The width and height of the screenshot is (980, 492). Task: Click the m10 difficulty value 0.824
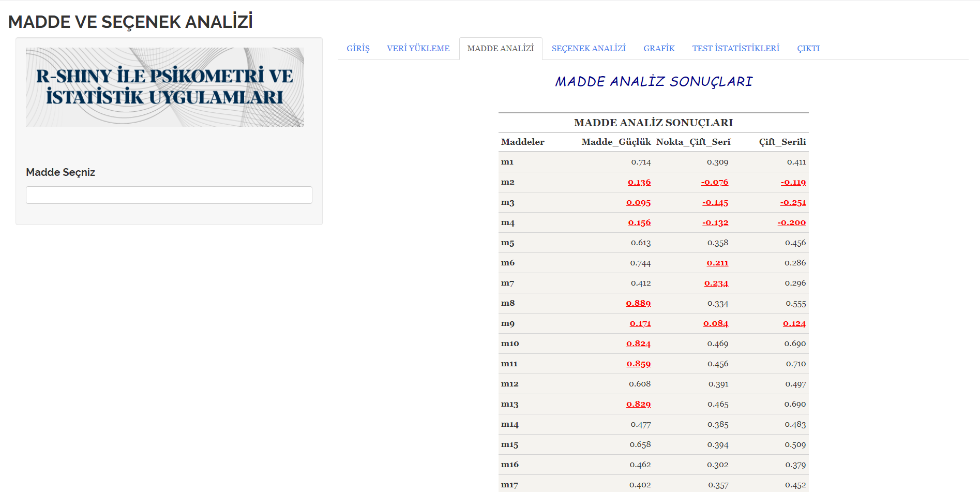point(638,344)
